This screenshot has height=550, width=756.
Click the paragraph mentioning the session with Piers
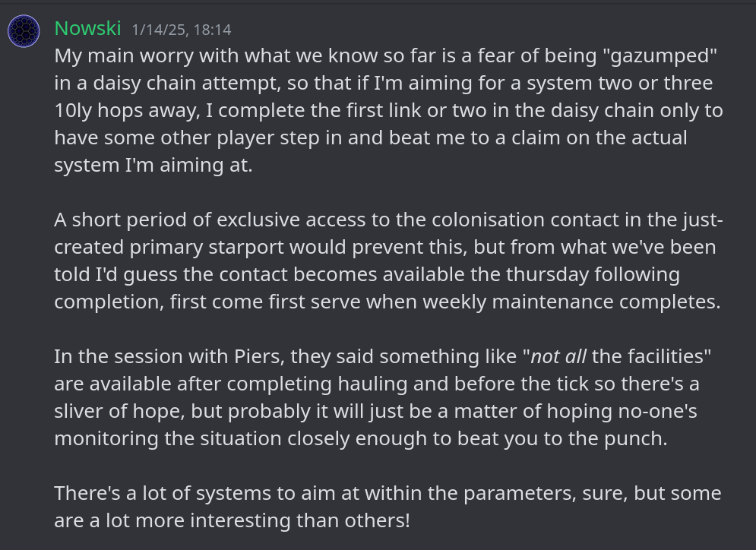tap(383, 397)
